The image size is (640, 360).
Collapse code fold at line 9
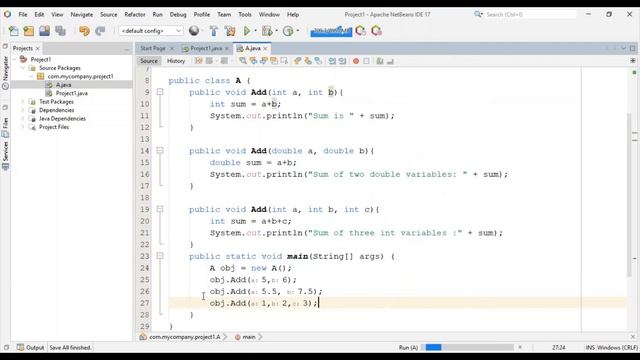click(x=160, y=92)
